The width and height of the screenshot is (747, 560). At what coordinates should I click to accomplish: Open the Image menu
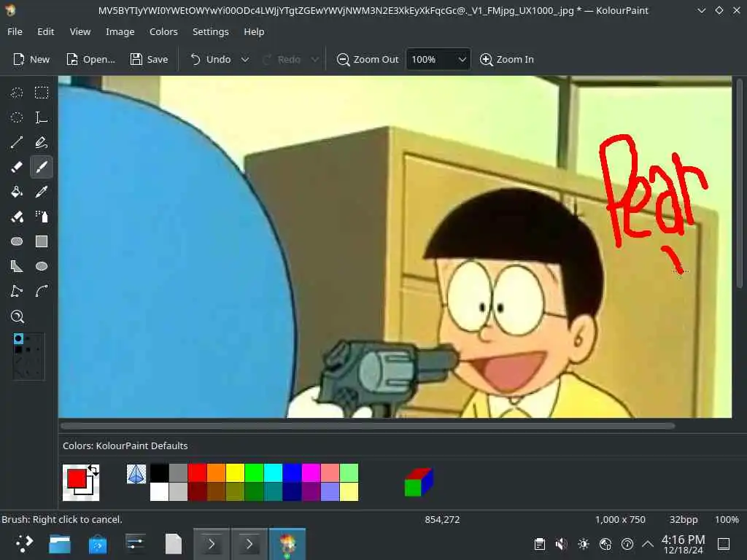point(120,32)
